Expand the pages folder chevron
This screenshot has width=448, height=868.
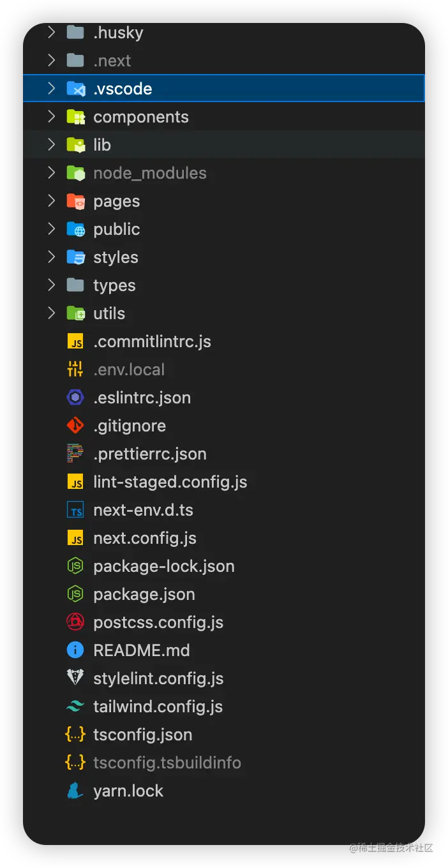52,201
